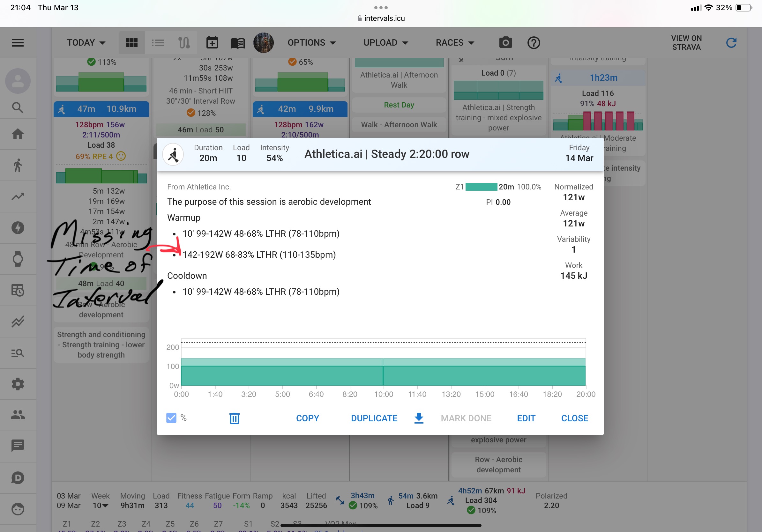Open the Disqus D icon in the sidebar
This screenshot has width=762, height=532.
click(x=18, y=477)
